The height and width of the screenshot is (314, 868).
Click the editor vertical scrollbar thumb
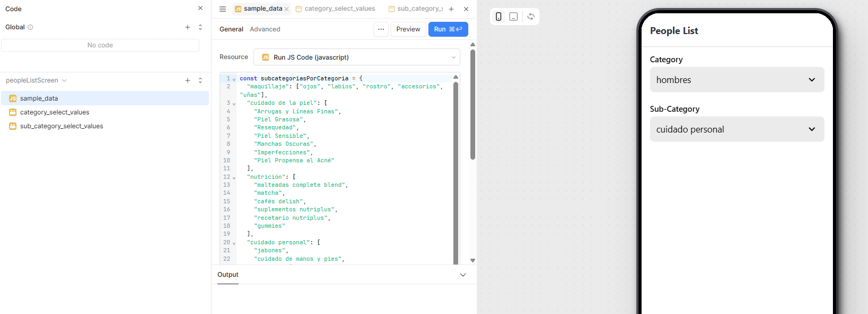click(x=456, y=173)
